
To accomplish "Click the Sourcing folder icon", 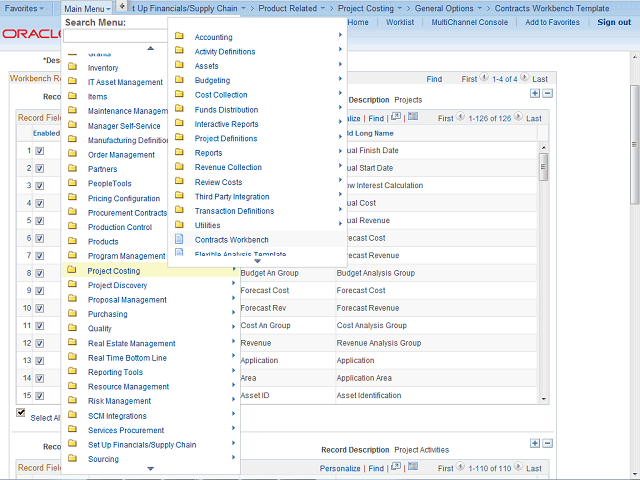I will (x=72, y=458).
